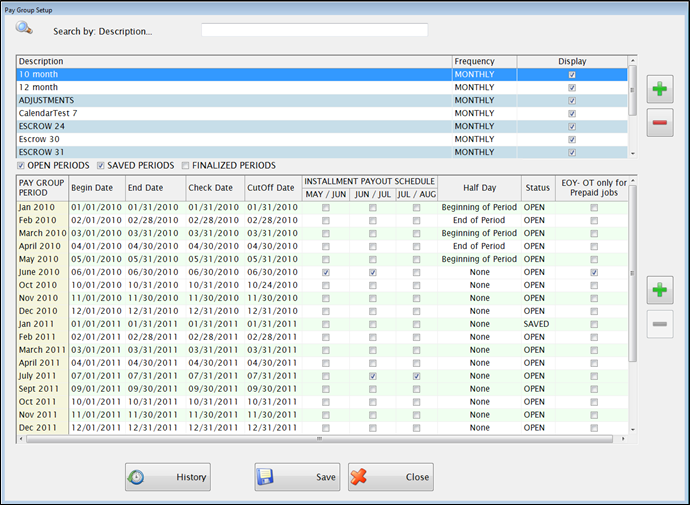Uncheck JUL / AUG for July 2011
Image resolution: width=690 pixels, height=505 pixels.
(x=416, y=377)
